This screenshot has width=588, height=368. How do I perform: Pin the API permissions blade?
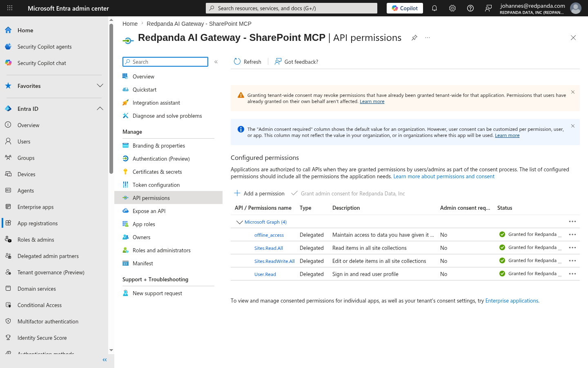[x=414, y=38]
